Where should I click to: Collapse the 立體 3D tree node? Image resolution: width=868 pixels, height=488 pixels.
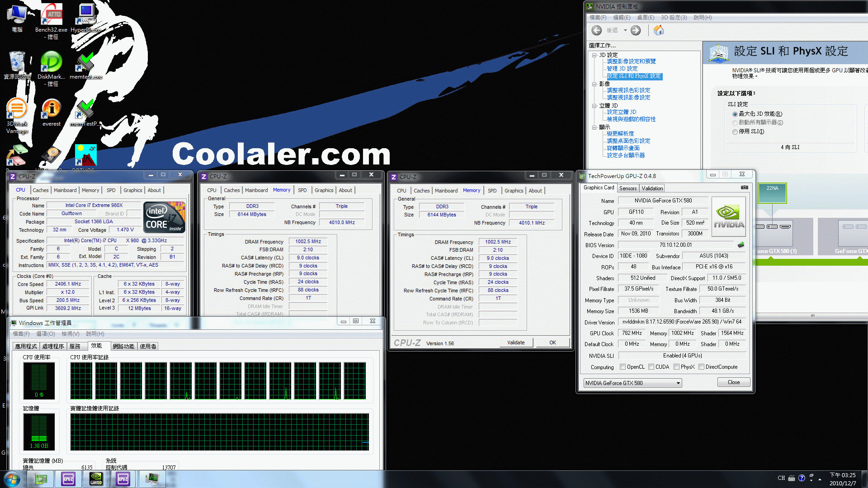pyautogui.click(x=594, y=106)
